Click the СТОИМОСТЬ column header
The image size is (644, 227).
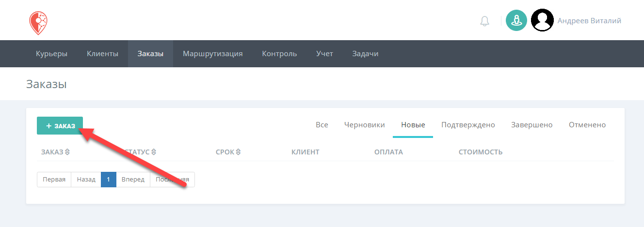481,152
